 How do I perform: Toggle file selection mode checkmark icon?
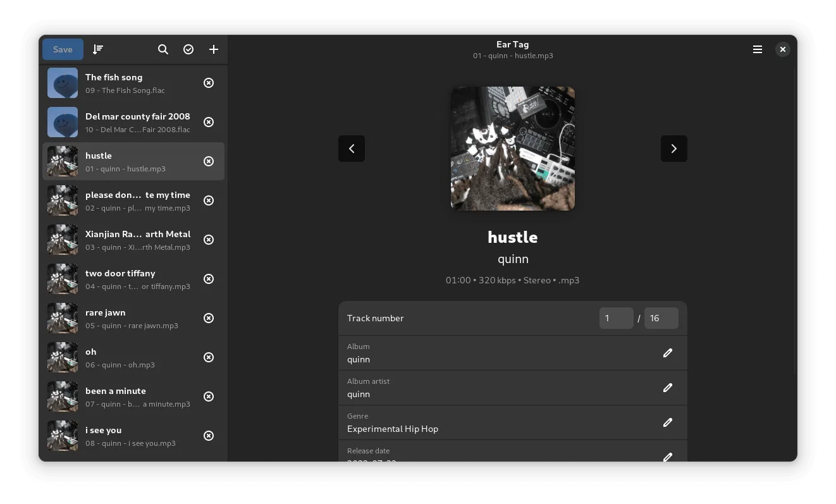[x=188, y=49]
